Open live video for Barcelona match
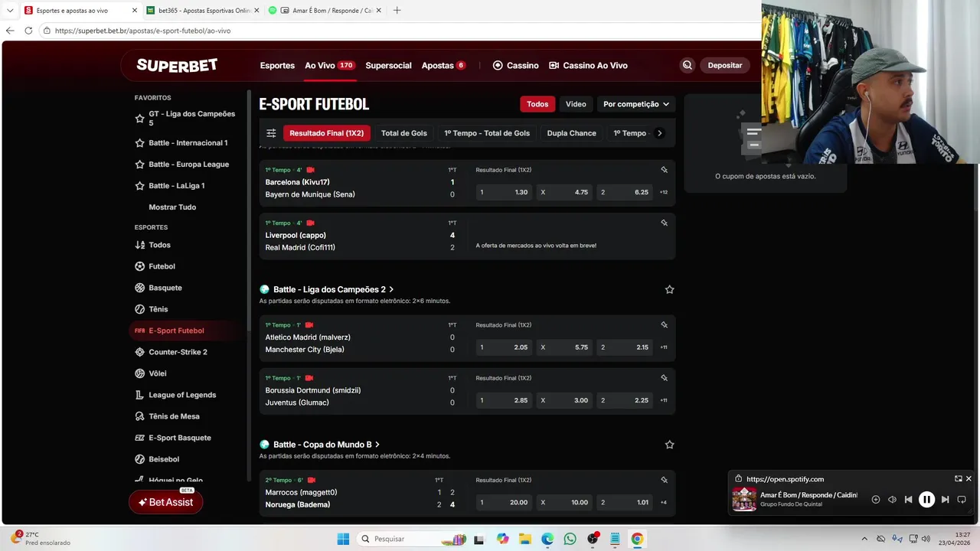Screen dimensions: 980x551 click(x=311, y=170)
